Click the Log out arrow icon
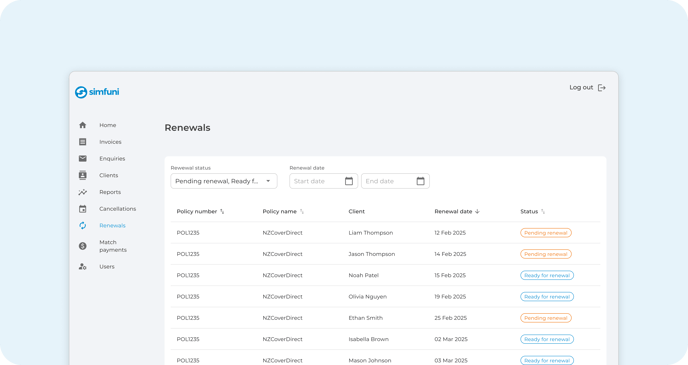The image size is (688, 365). [x=602, y=88]
